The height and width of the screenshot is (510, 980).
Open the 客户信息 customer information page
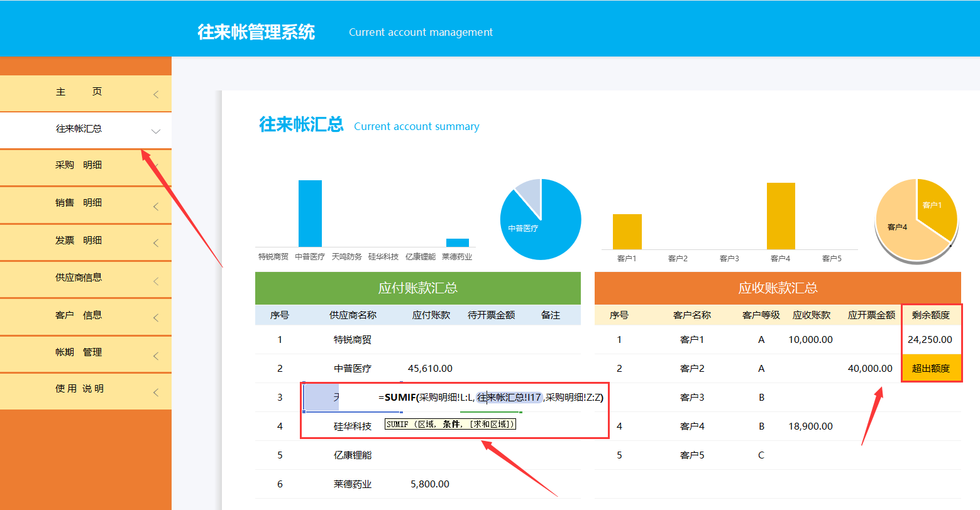pos(85,317)
